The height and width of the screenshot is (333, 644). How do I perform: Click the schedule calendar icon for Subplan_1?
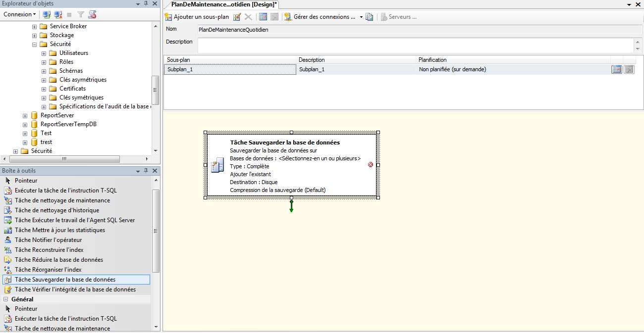point(616,70)
